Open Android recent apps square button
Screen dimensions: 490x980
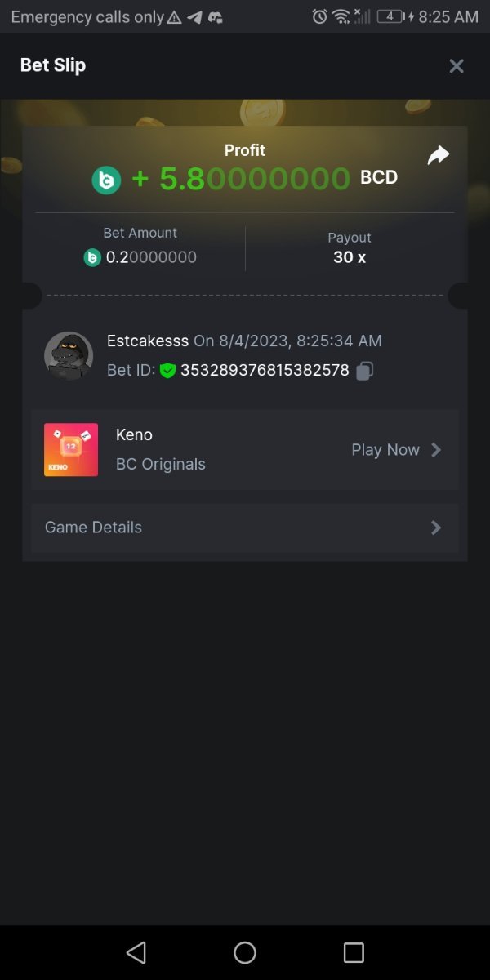[354, 952]
